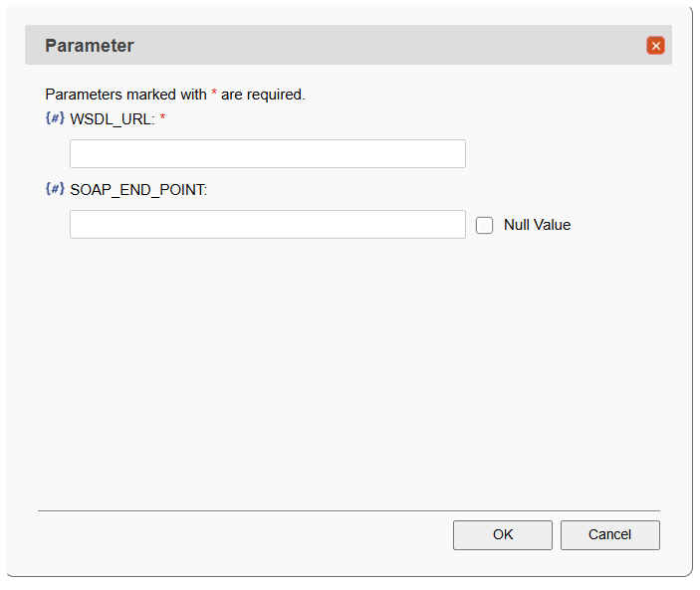Focus the WSDL_URL input field
Screen dimensions: 700x590
(x=268, y=154)
